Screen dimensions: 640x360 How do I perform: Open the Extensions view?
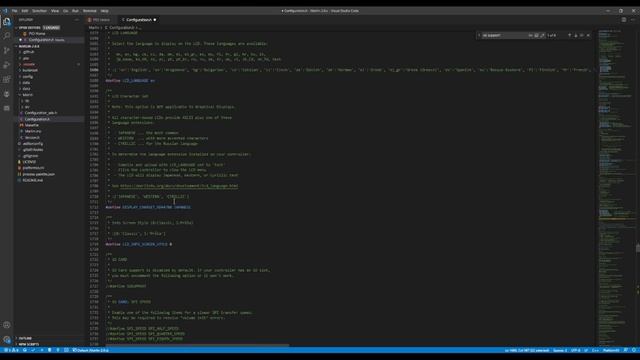pos(7,80)
